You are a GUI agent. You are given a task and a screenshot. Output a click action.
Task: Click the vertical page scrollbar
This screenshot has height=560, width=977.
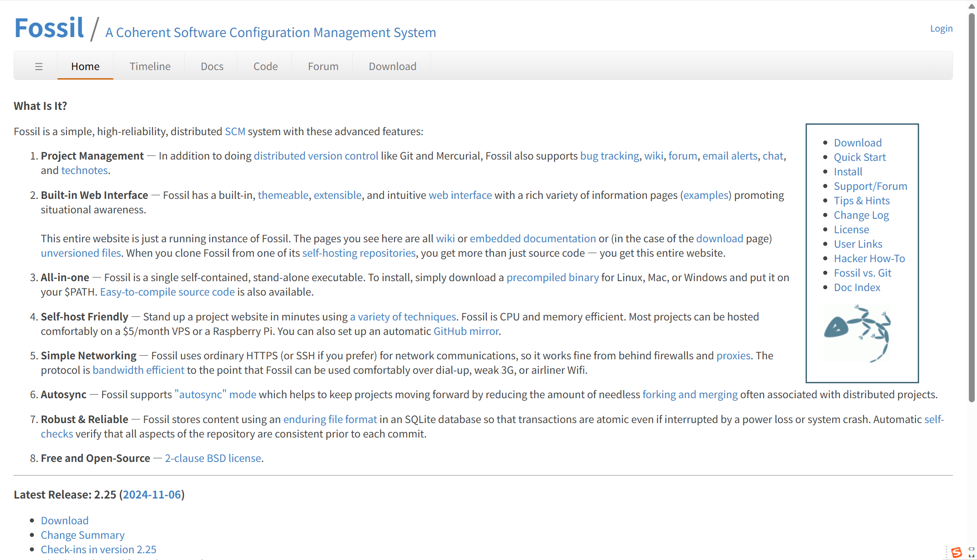point(971,208)
